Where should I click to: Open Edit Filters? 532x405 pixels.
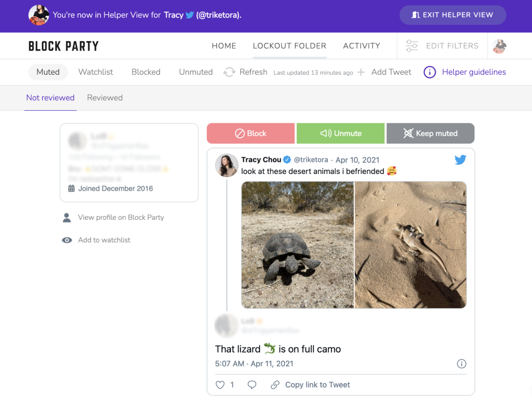click(x=452, y=46)
